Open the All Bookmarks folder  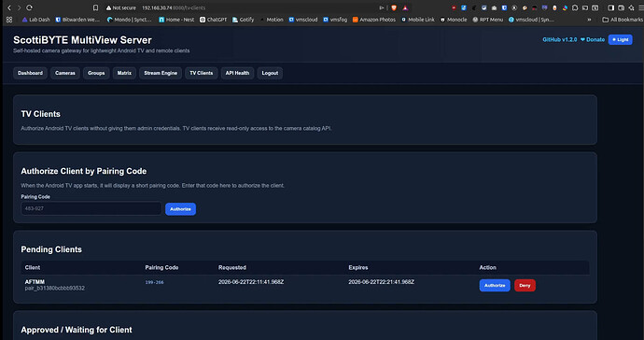tap(623, 20)
